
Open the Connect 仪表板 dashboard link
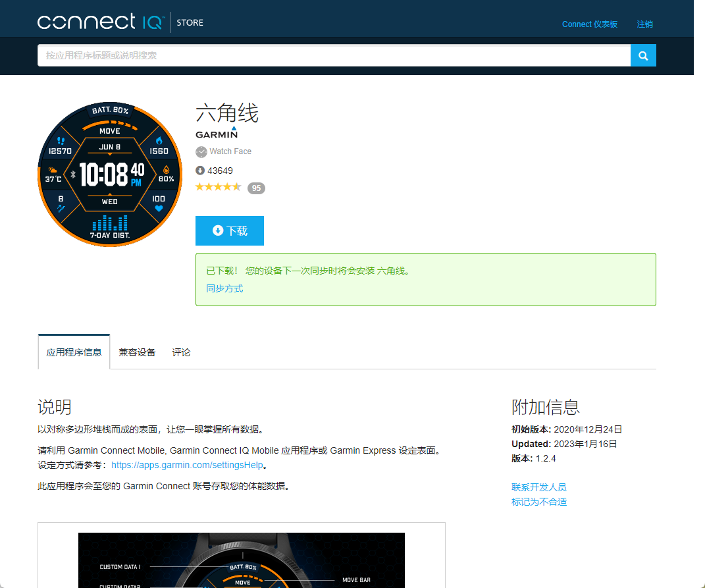(x=589, y=24)
